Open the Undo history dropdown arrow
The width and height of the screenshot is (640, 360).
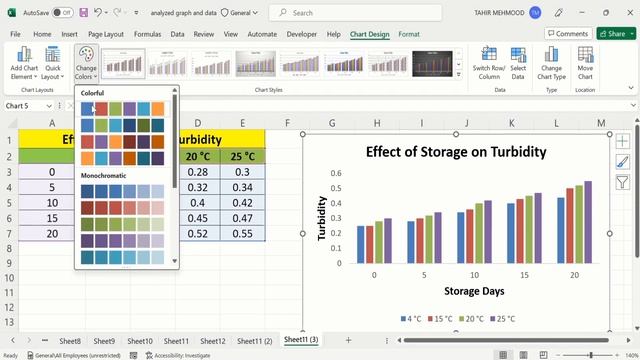tap(107, 13)
